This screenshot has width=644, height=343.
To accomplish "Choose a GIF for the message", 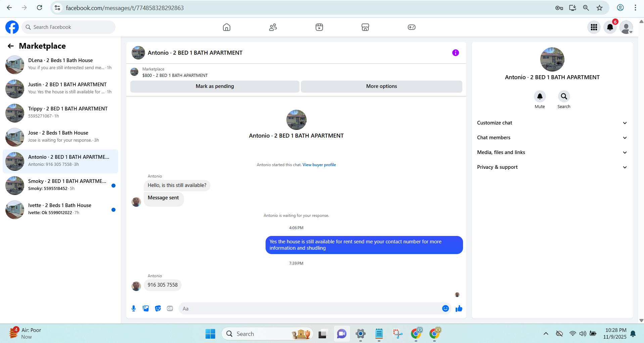I will pos(170,308).
